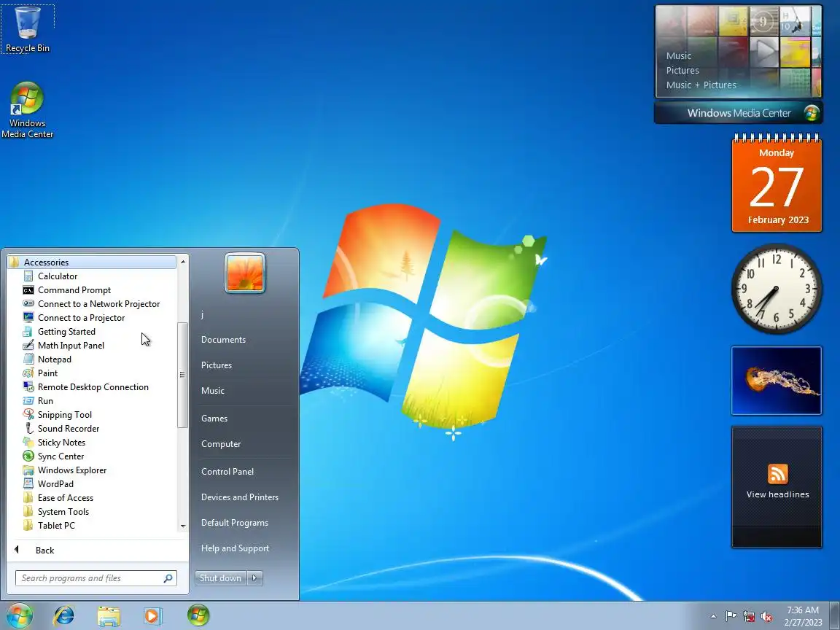Click the programs list scrollbar thumb
840x630 pixels.
point(182,375)
